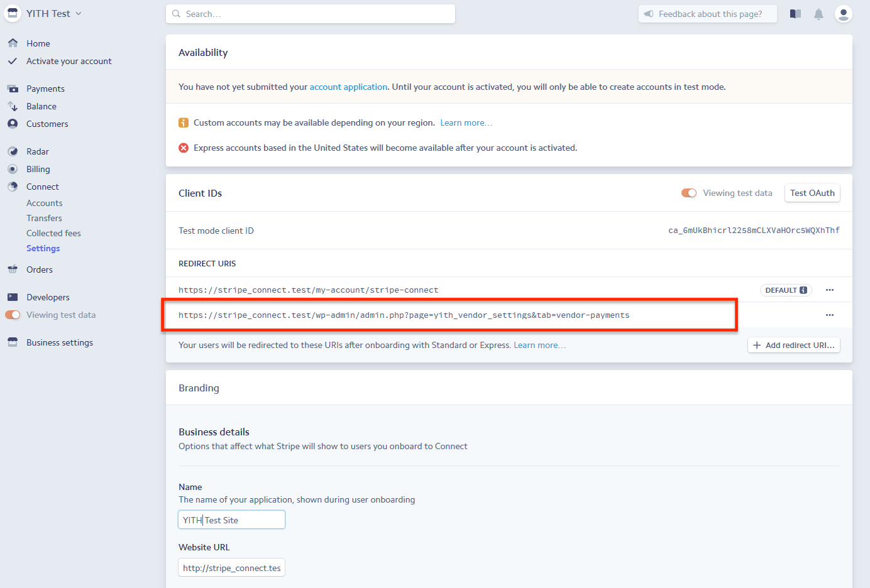This screenshot has height=588, width=870.
Task: Click the Website URL input field
Action: [231, 567]
